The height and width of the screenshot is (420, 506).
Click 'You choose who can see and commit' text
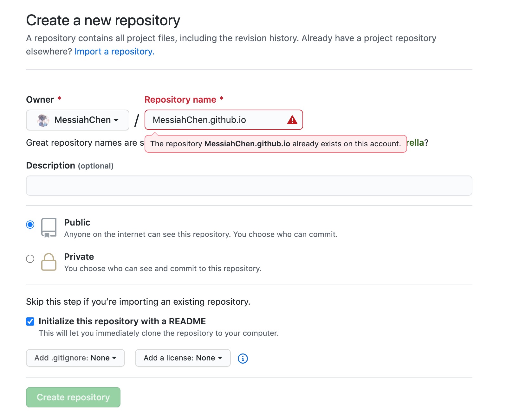(163, 269)
